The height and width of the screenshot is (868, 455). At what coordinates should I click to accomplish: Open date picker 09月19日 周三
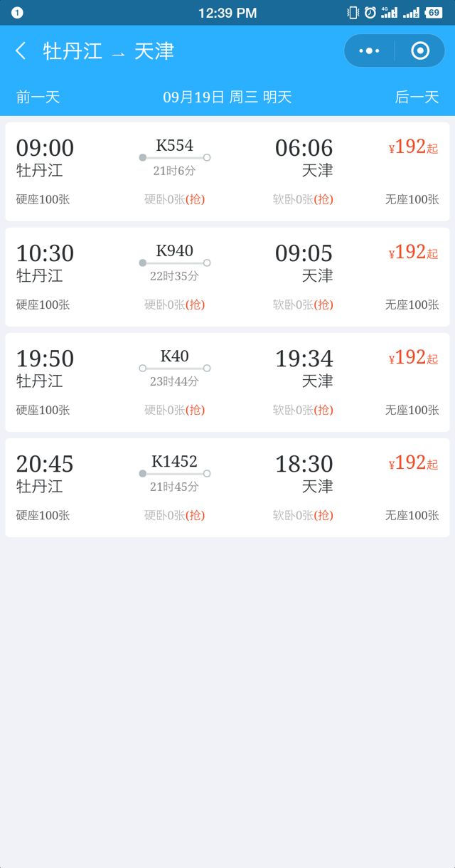(227, 97)
